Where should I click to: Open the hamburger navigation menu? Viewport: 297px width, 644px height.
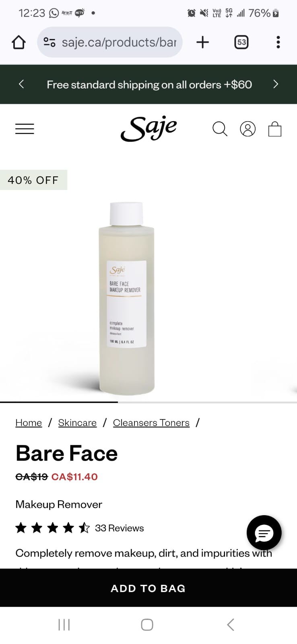[25, 129]
